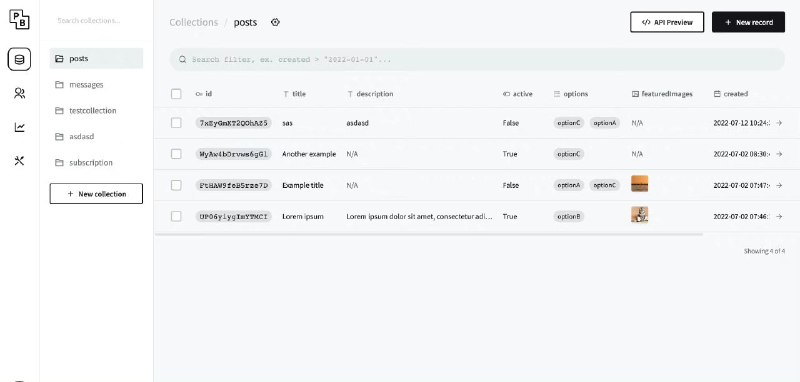The image size is (800, 382).
Task: Sort by the created column header
Action: [x=731, y=94]
